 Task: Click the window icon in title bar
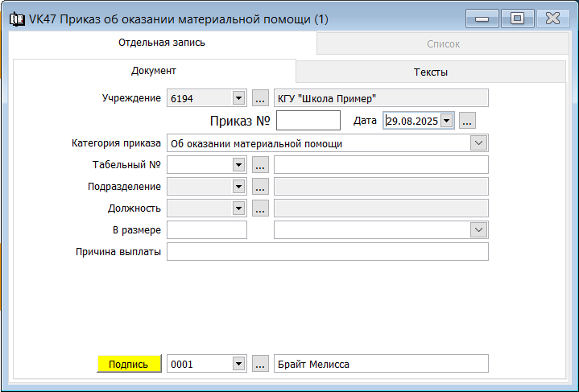(16, 19)
